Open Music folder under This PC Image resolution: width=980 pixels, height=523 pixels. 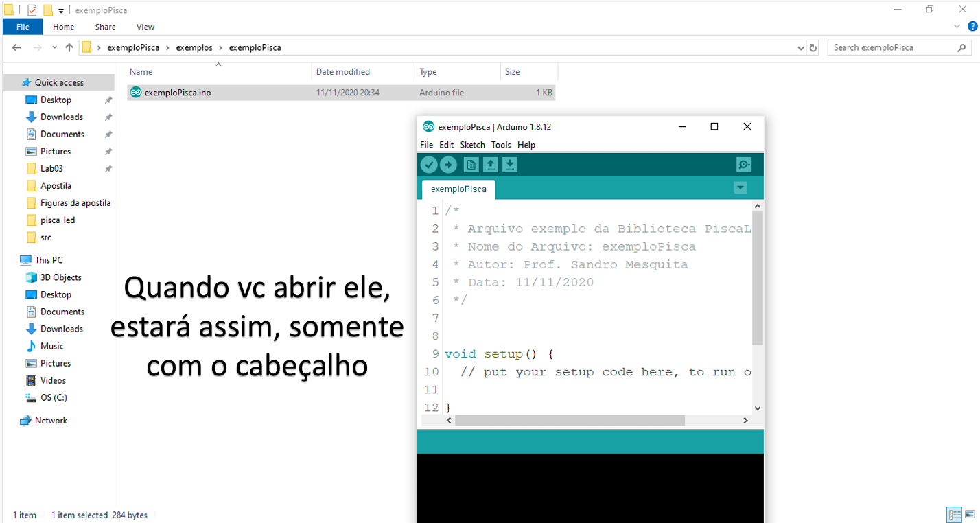51,346
